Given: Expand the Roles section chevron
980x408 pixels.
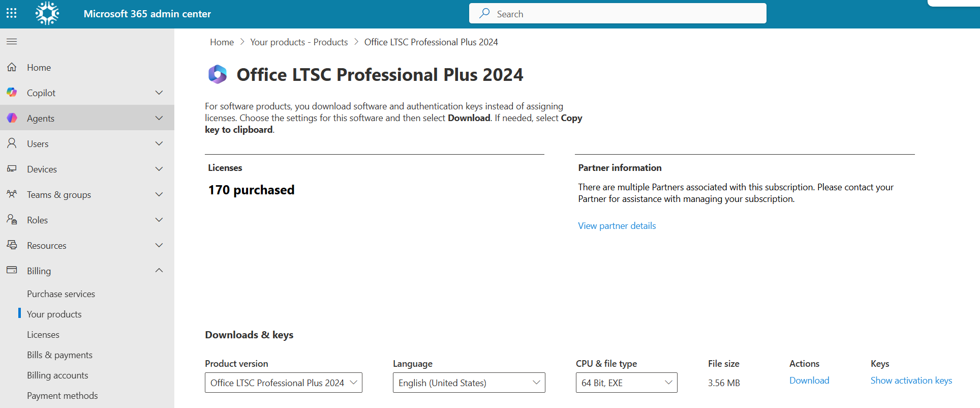Looking at the screenshot, I should pos(159,220).
